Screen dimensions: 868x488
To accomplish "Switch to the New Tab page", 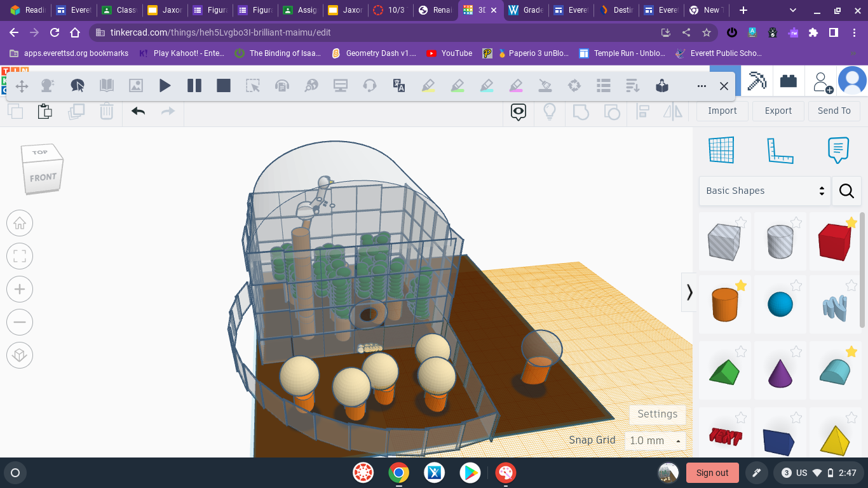I will 706,10.
